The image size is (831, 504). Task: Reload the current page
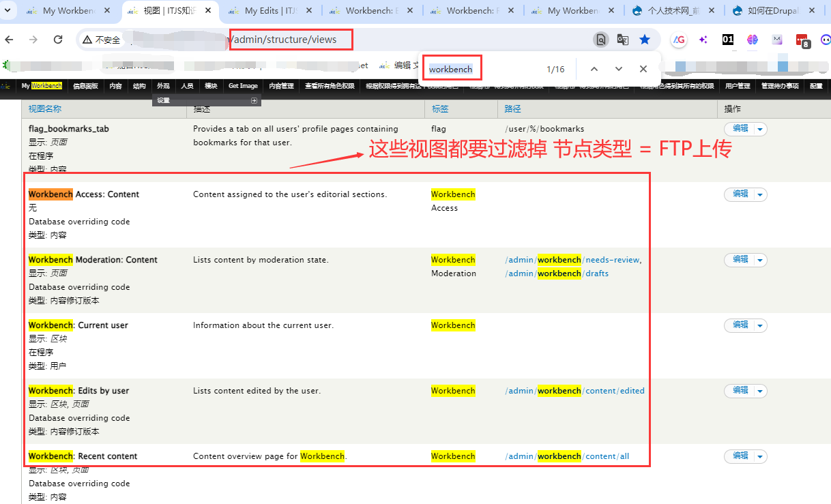pos(58,40)
